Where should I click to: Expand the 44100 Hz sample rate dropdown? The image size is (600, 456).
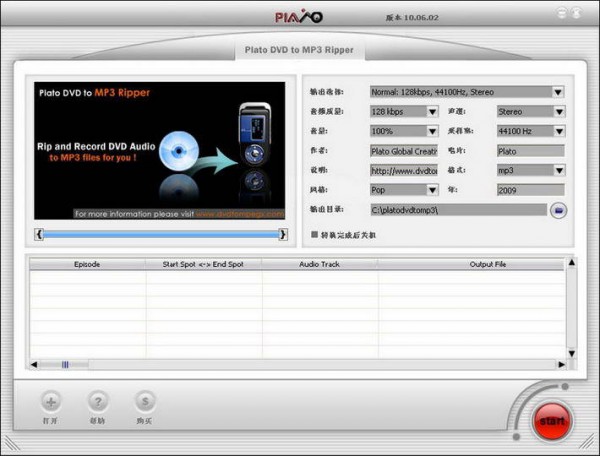558,131
